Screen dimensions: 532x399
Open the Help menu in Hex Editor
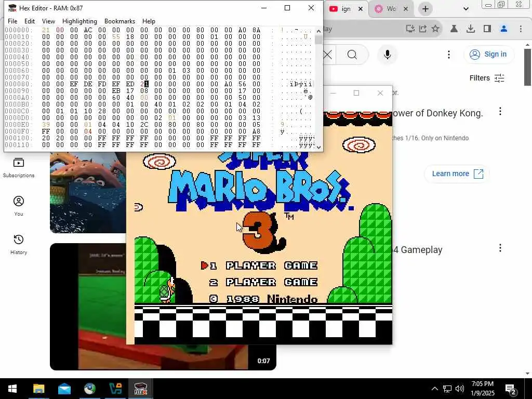pos(149,21)
